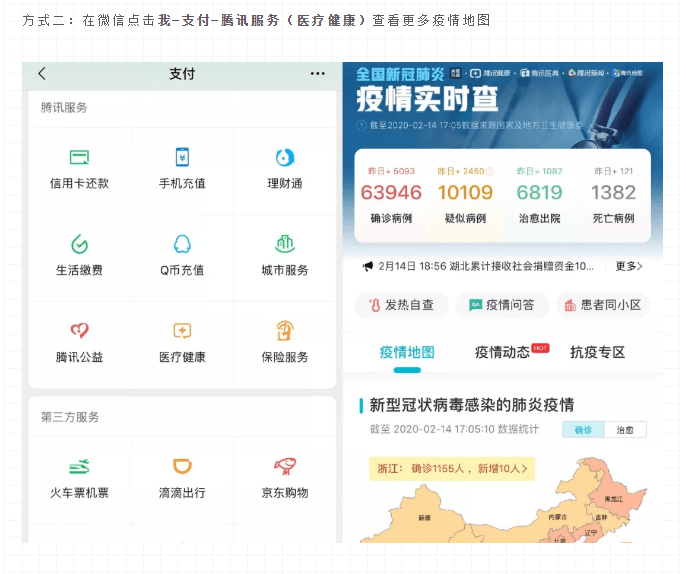This screenshot has width=686, height=574.
Task: Click the info icon beside 疑似病例 count
Action: pyautogui.click(x=490, y=172)
